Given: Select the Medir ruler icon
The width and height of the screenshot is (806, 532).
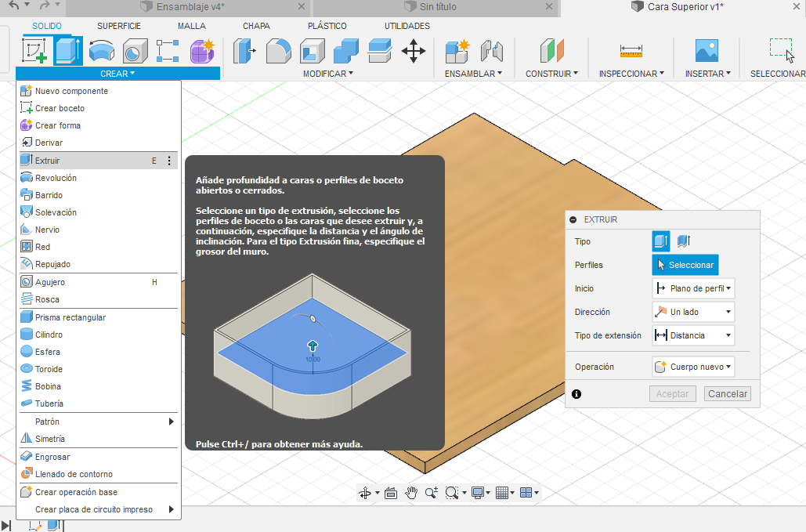Looking at the screenshot, I should click(x=631, y=51).
